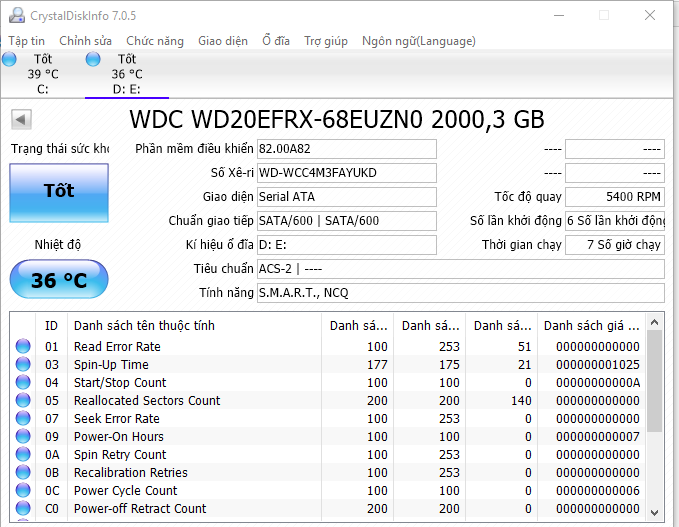The image size is (679, 527).
Task: Click status orb for Seek Error Rate row
Action: [x=23, y=418]
